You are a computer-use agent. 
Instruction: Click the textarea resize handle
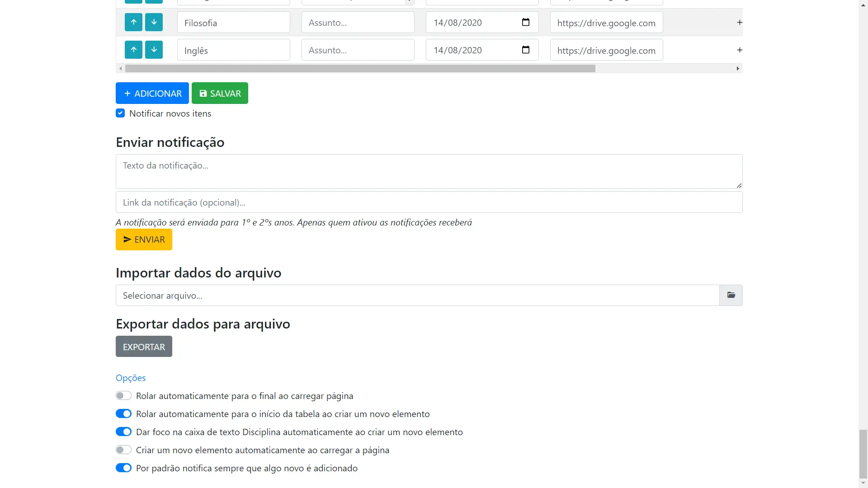[739, 185]
